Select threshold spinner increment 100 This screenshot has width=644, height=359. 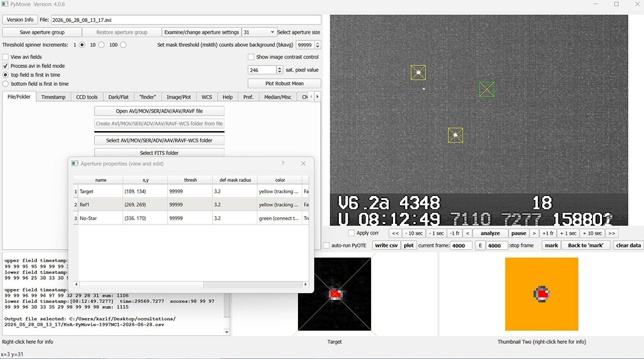(x=123, y=45)
